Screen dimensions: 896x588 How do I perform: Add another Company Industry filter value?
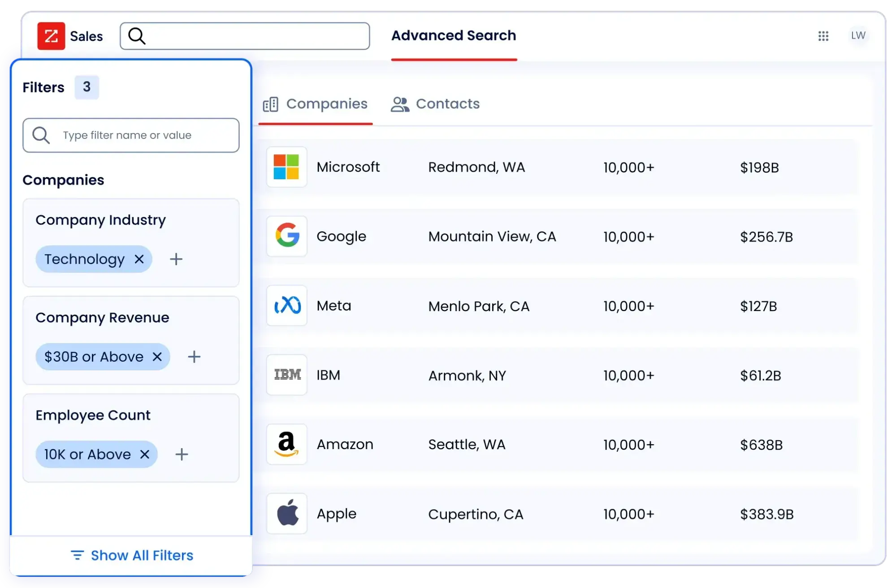[176, 259]
